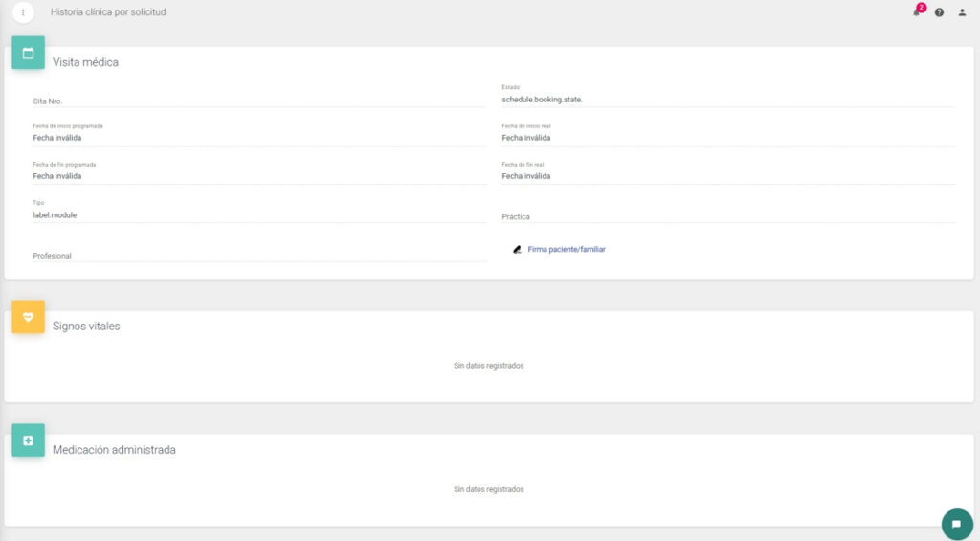Click the Medicación administrada plus icon
The image size is (980, 541).
(x=28, y=440)
